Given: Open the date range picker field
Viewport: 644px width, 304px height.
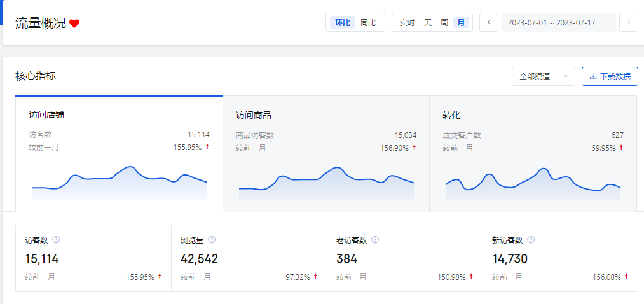Looking at the screenshot, I should coord(558,22).
